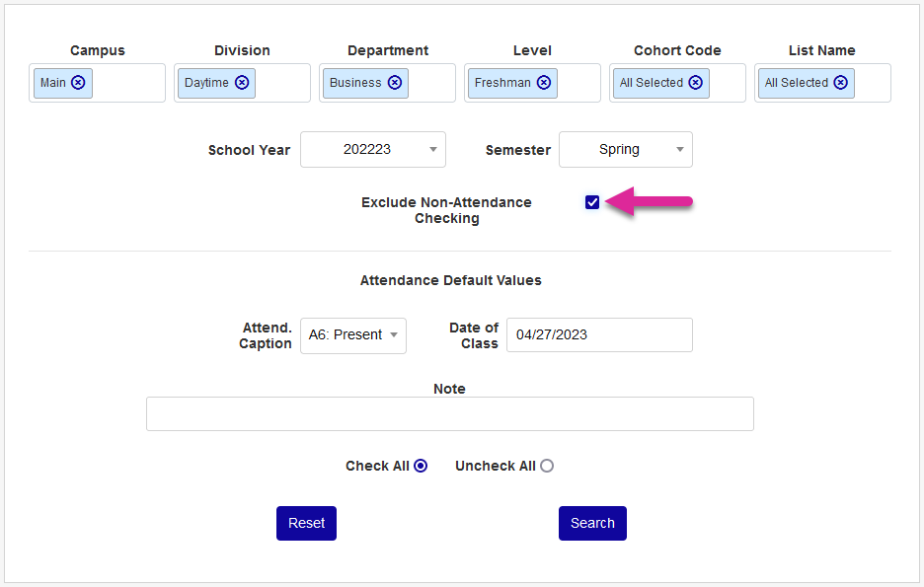Uncheck Exclude Non-Attendance Checking box

592,202
